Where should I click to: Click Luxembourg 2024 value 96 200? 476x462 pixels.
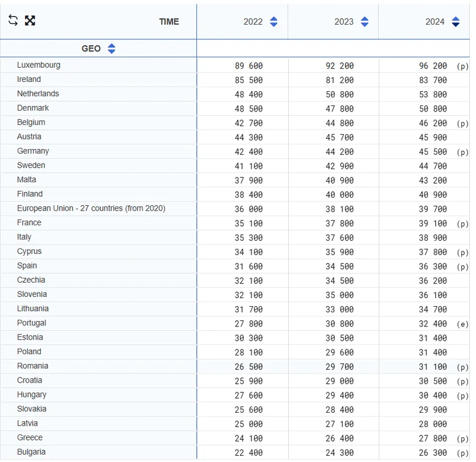pyautogui.click(x=433, y=66)
